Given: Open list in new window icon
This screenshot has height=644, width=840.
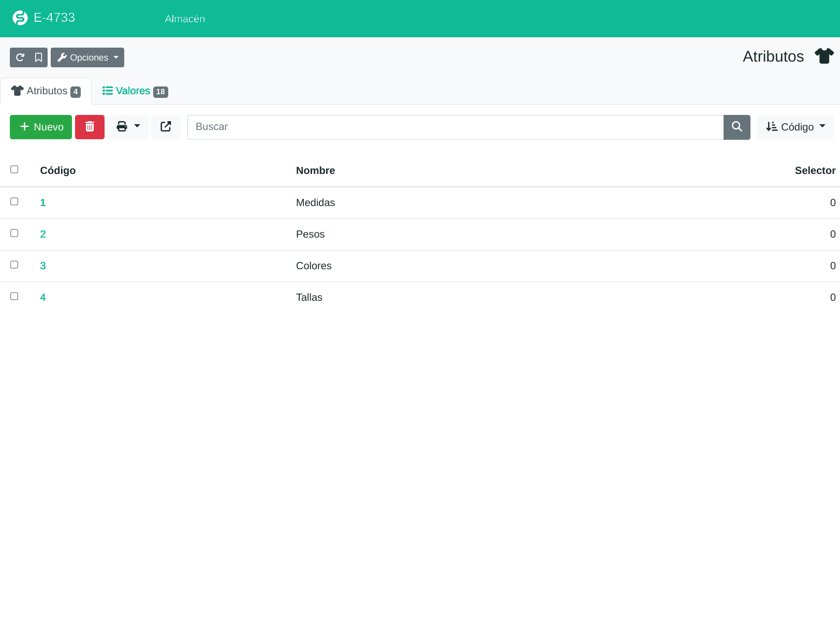Looking at the screenshot, I should tap(166, 127).
